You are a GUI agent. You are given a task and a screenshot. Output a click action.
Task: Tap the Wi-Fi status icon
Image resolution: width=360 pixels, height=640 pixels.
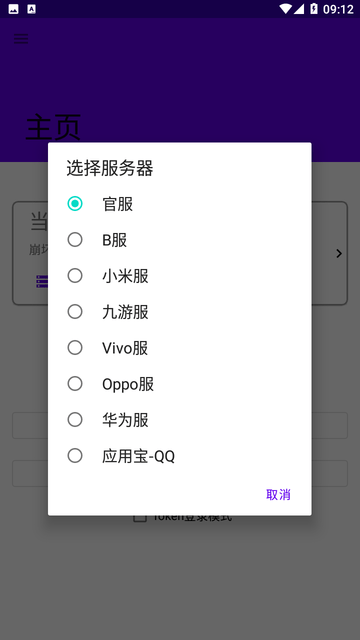coord(285,9)
